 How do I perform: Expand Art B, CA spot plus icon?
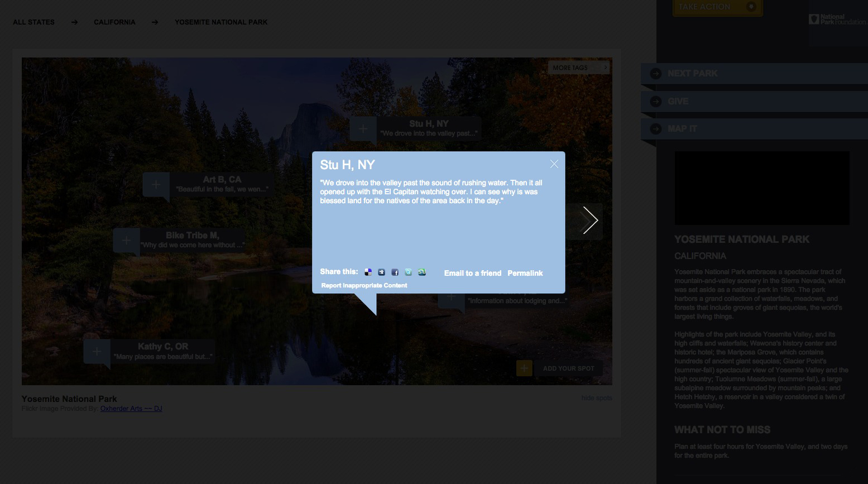click(x=156, y=184)
